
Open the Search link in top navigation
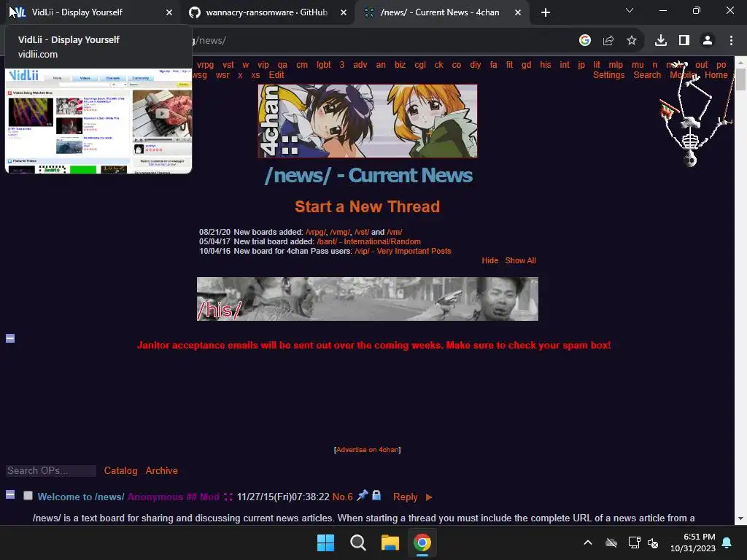pyautogui.click(x=647, y=75)
